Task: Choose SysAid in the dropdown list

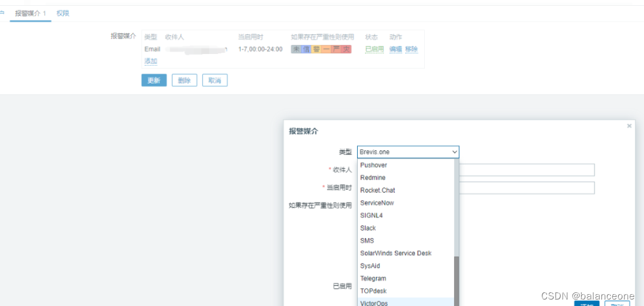Action: click(405, 266)
